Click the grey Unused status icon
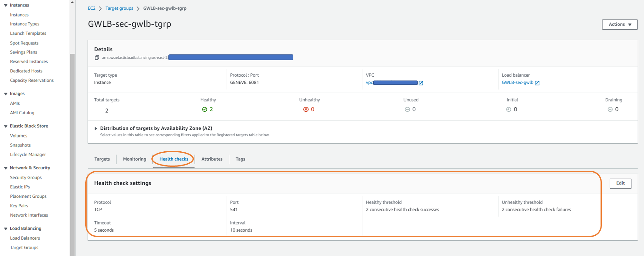This screenshot has height=256, width=644. coord(407,109)
